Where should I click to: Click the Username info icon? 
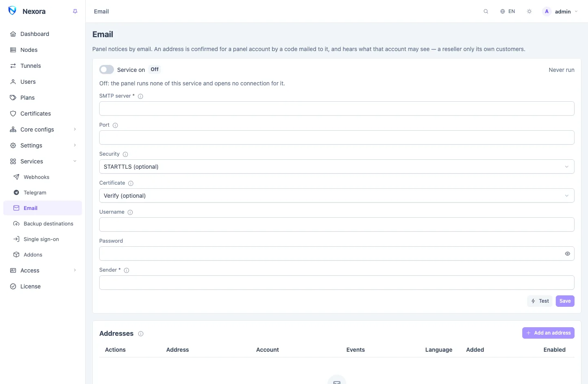[130, 212]
